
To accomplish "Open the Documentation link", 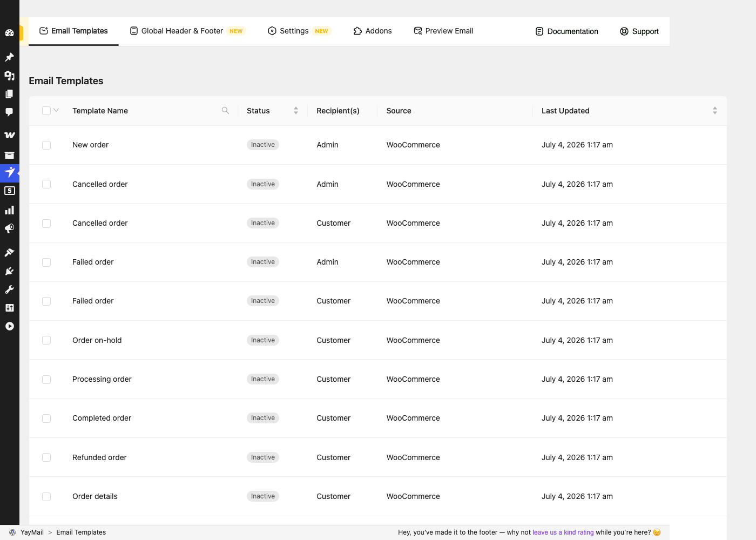I will click(x=566, y=31).
